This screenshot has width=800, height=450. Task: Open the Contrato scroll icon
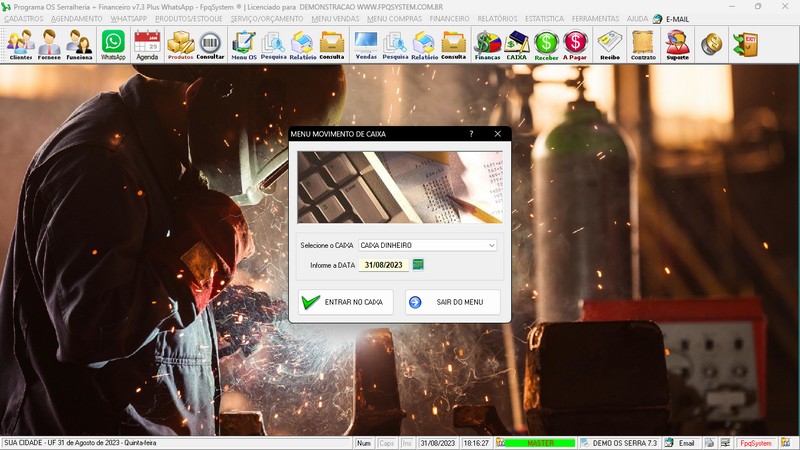pos(643,45)
